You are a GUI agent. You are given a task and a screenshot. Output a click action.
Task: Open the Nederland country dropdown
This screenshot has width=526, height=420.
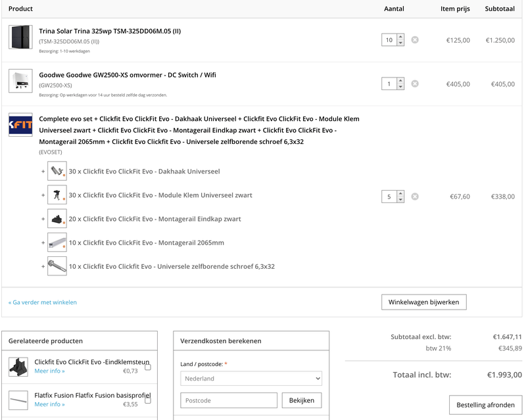tap(251, 379)
